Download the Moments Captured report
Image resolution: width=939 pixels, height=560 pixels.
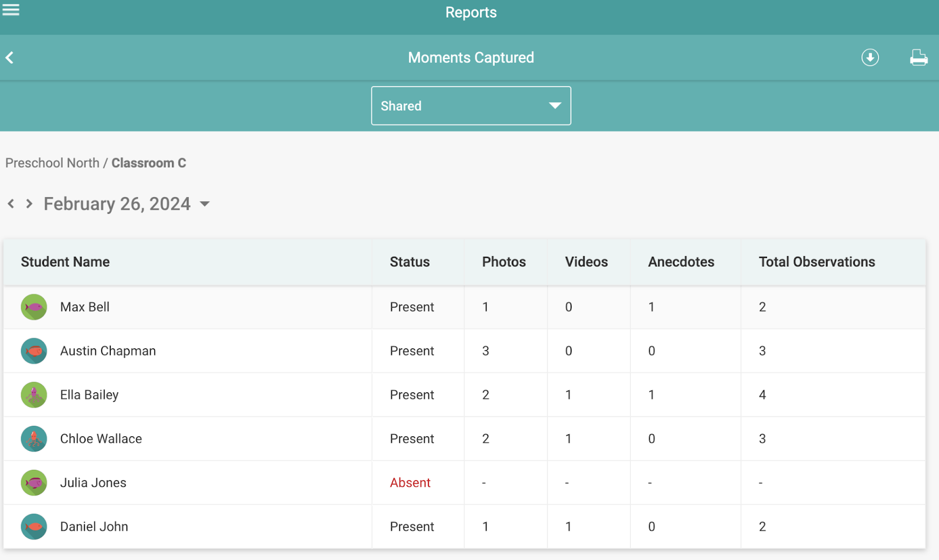pos(870,57)
